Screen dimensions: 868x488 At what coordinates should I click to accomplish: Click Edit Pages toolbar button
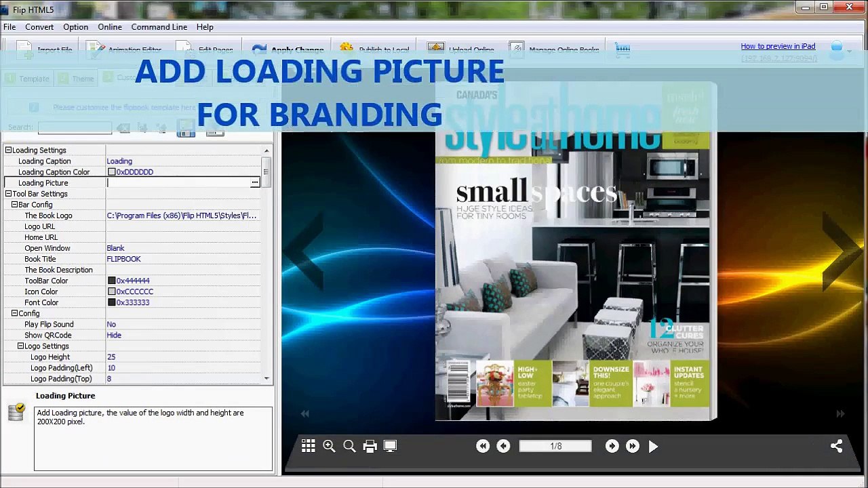(x=206, y=49)
